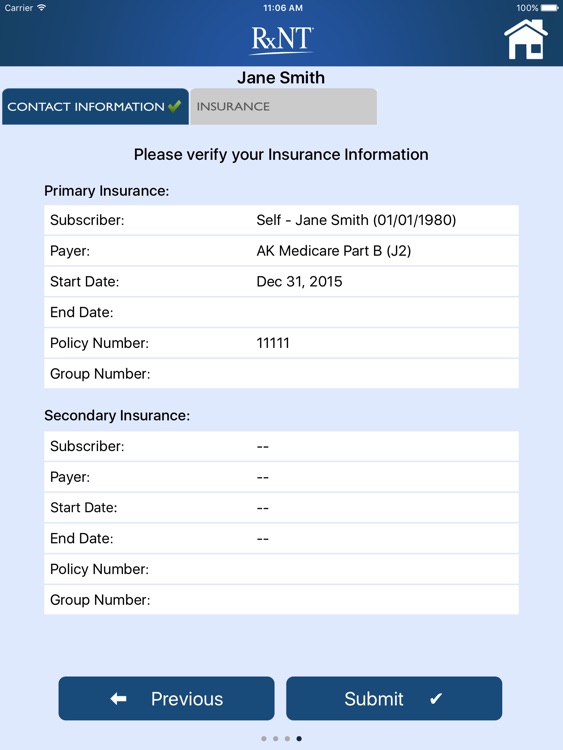Tap the empty primary End Date row
563x750 pixels.
(281, 312)
